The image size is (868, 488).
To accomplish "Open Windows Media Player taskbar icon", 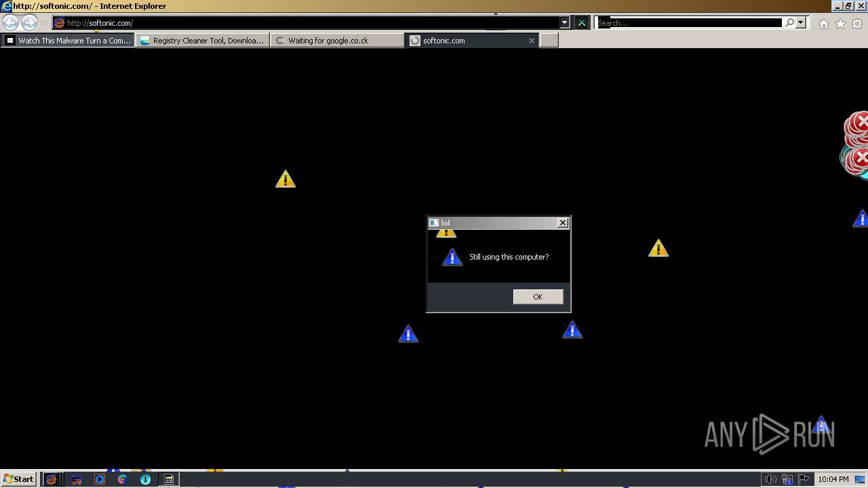I will 100,479.
